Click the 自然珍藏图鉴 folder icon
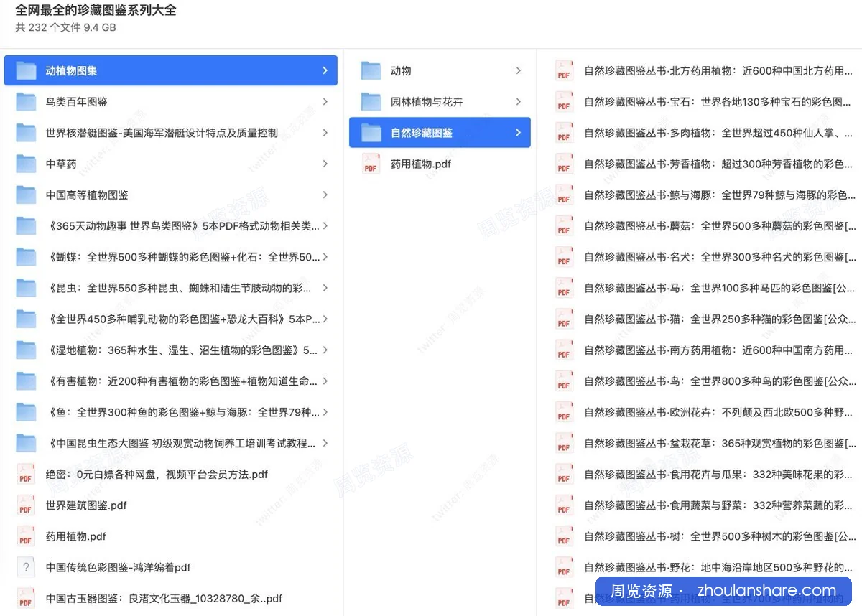862x616 pixels. coord(371,133)
